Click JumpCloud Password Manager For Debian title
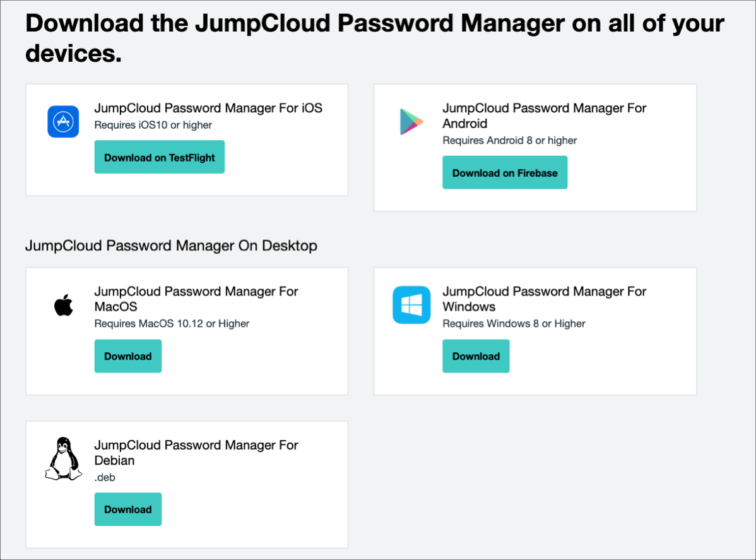The height and width of the screenshot is (560, 756). click(x=196, y=452)
